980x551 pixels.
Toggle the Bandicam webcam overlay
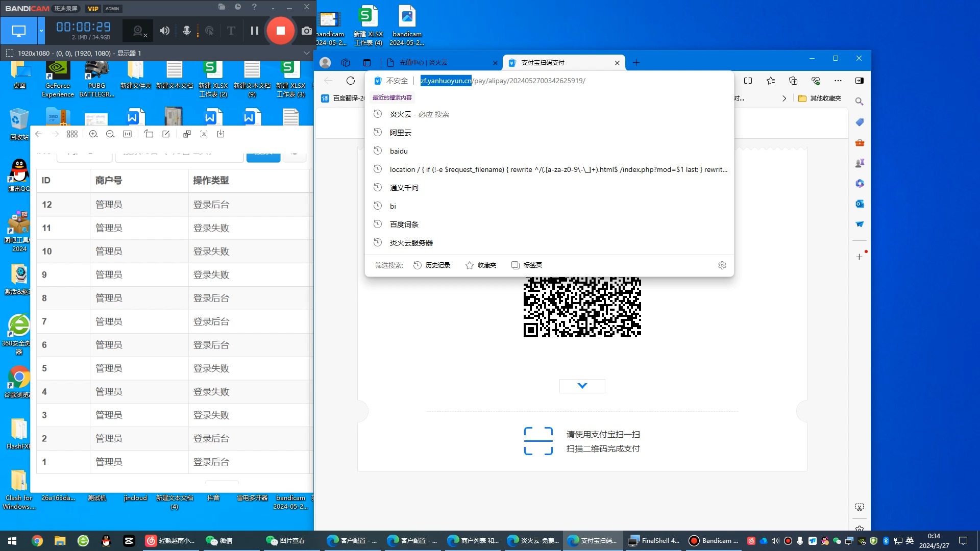(138, 31)
